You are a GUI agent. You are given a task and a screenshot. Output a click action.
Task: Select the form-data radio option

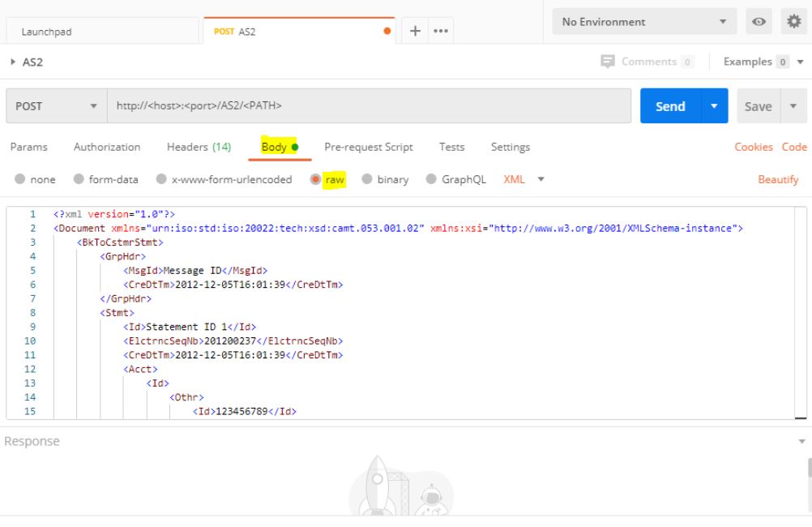pos(79,180)
